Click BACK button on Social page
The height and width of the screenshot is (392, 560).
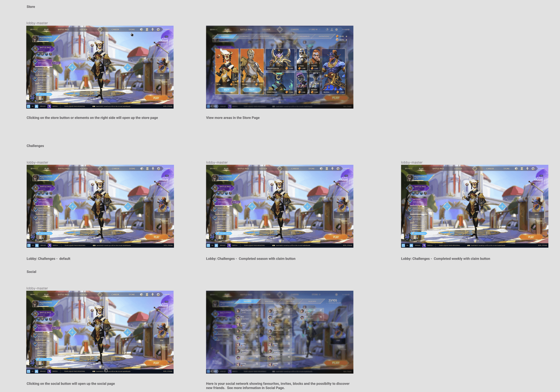[x=214, y=371]
